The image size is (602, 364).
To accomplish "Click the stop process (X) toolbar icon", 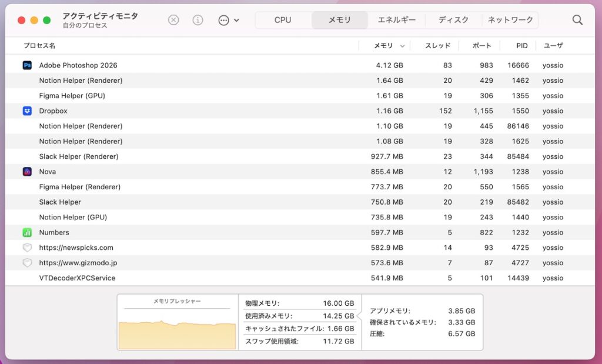I will pos(173,20).
